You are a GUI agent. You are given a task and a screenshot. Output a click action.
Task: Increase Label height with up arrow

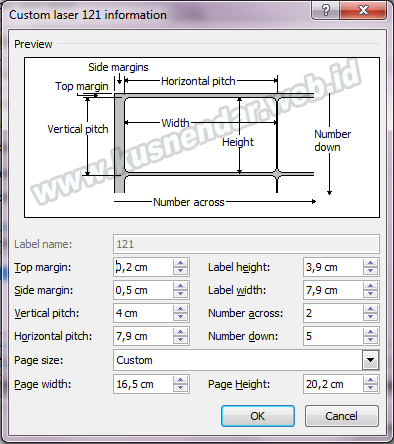[x=370, y=263]
